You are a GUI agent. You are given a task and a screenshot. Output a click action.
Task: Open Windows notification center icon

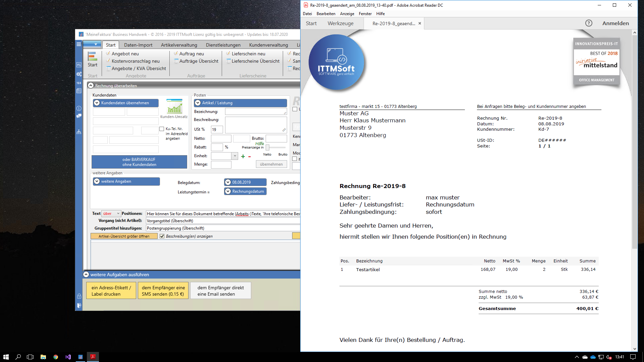[x=633, y=357]
